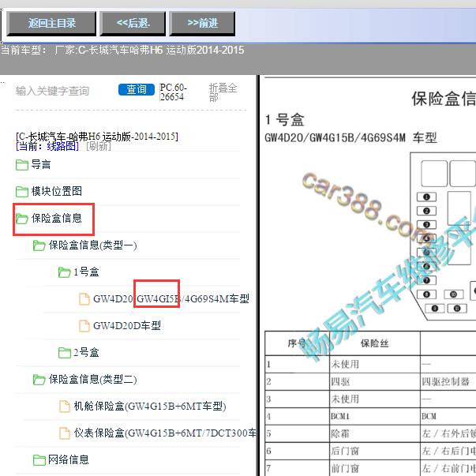Select 保险盒信息(类型二) label

(x=92, y=379)
